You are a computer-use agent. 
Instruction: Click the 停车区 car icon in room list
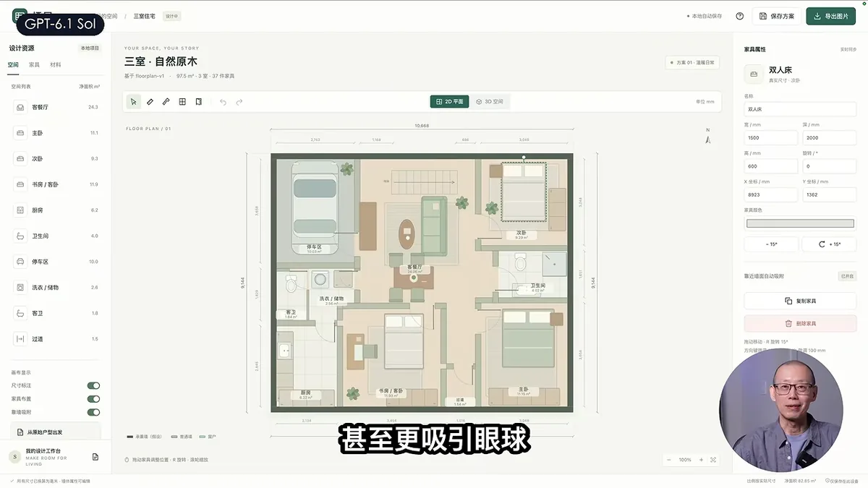pos(20,262)
